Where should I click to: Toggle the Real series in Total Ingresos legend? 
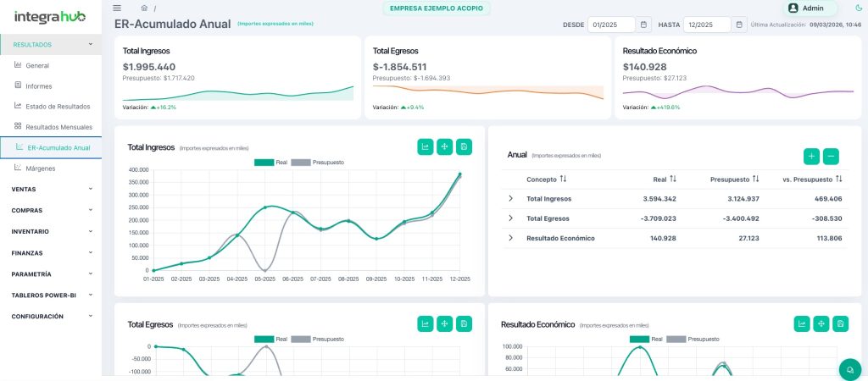[x=271, y=162]
